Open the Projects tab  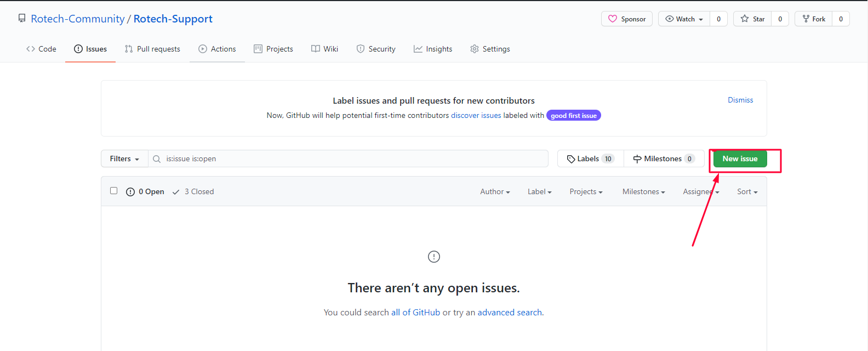[x=273, y=49]
